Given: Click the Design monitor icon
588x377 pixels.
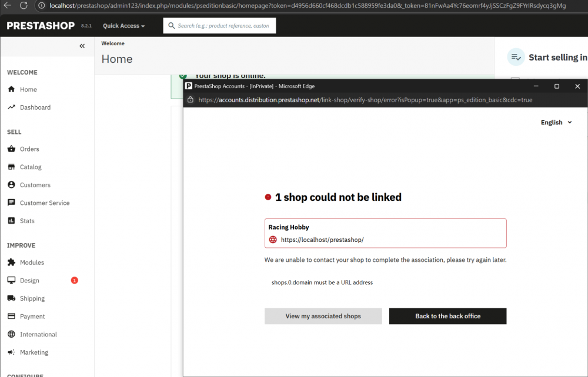Looking at the screenshot, I should (11, 280).
